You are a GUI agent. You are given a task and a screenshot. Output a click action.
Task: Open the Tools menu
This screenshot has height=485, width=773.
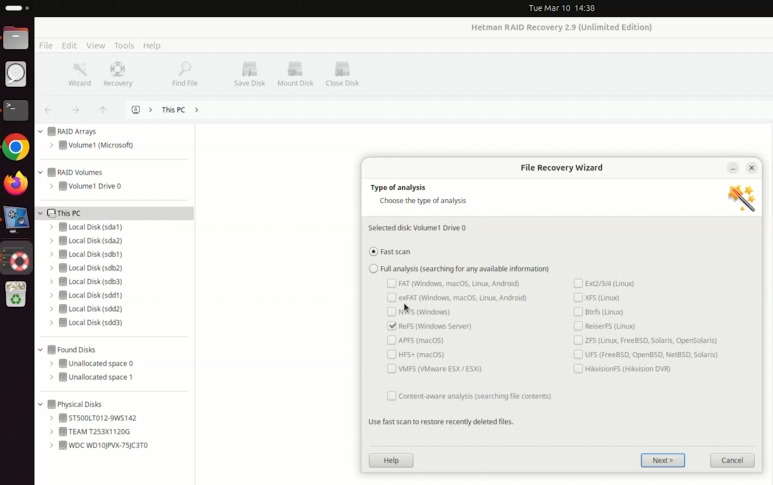click(x=124, y=45)
